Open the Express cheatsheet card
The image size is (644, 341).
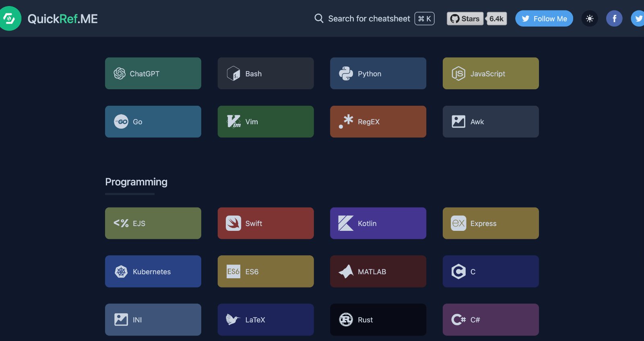point(491,223)
